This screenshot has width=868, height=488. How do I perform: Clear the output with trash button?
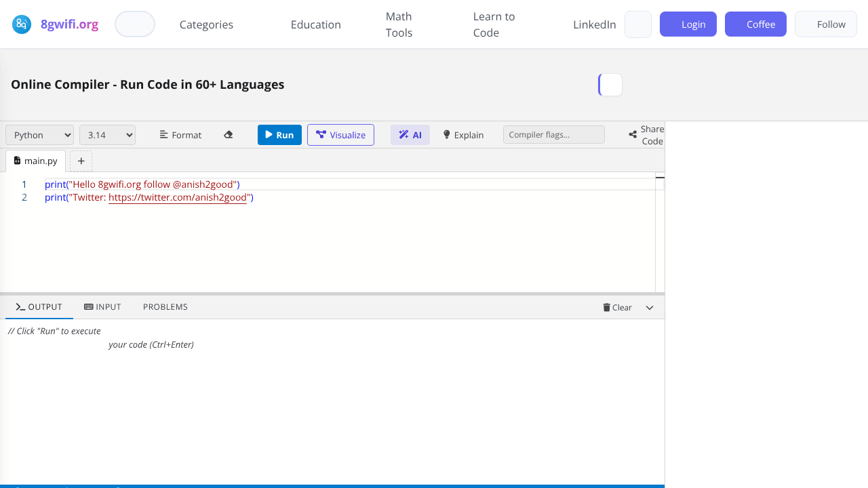(617, 308)
